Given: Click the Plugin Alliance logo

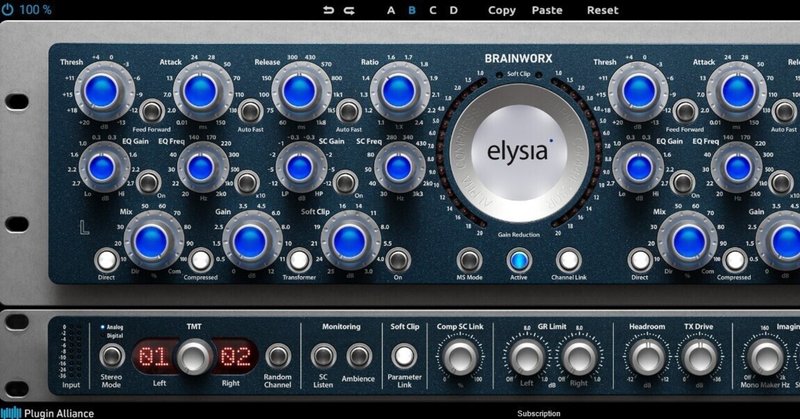Looking at the screenshot, I should pos(47,412).
